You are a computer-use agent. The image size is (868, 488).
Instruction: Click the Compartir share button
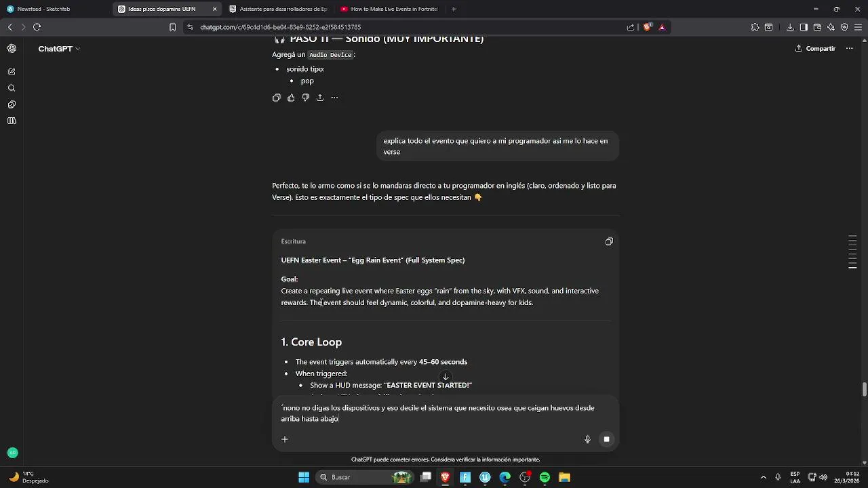(815, 48)
